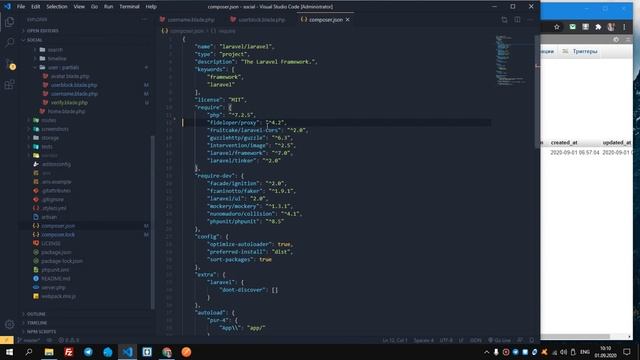Click the editor minimap preview
The width and height of the screenshot is (640, 360).
tap(510, 60)
